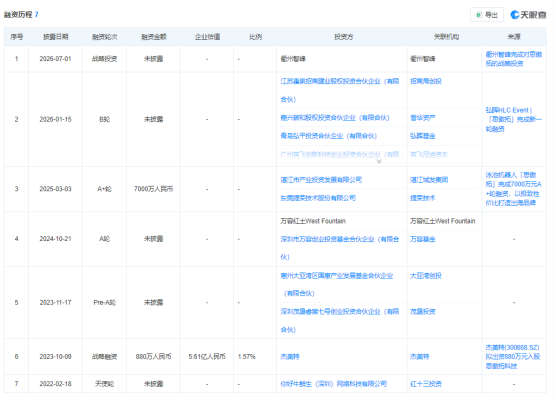The image size is (554, 399).
Task: Open the 7000万元A+轮融资 news source link
Action: coord(513,189)
